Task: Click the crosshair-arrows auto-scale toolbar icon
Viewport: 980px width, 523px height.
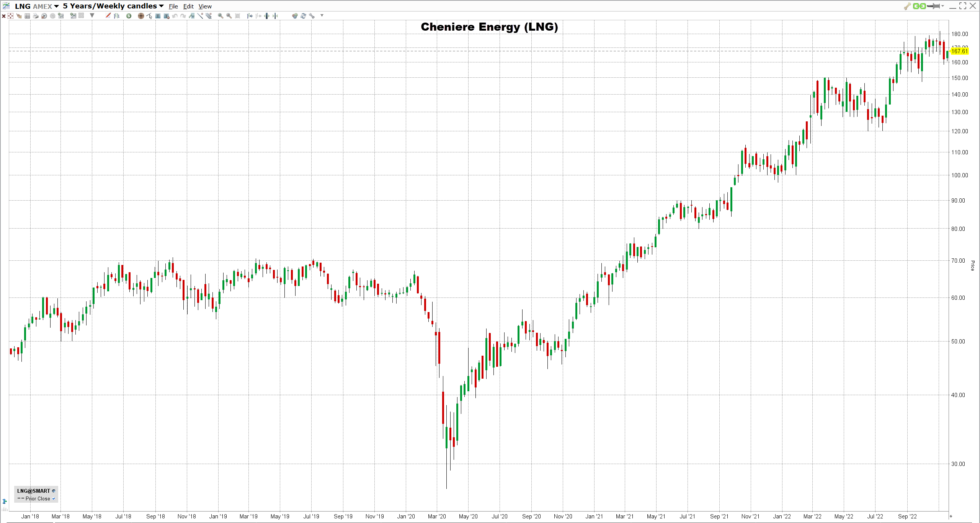Action: pos(10,16)
